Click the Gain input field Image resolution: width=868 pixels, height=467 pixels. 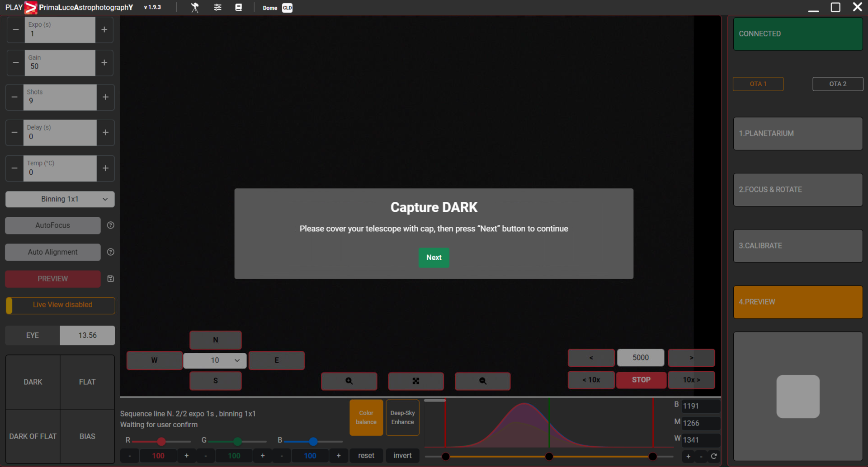coord(60,63)
